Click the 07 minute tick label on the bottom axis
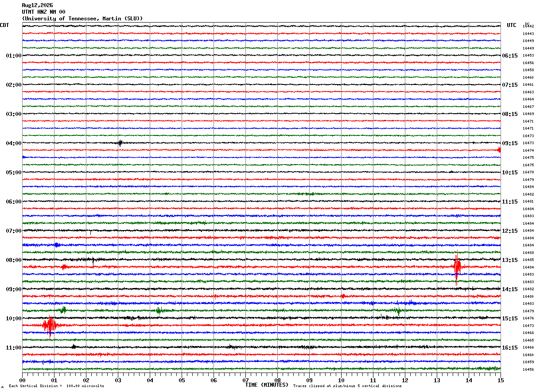 (245, 380)
